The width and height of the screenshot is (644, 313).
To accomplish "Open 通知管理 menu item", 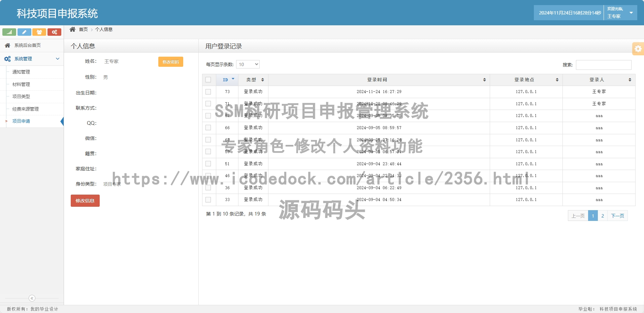I will tap(21, 72).
